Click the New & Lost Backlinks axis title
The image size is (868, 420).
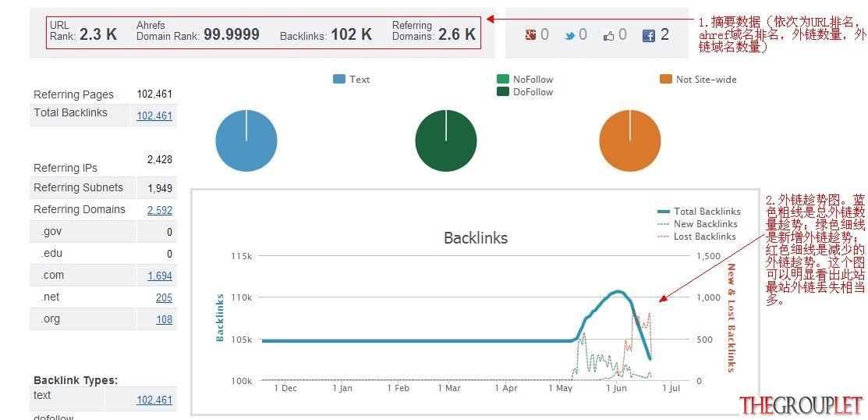click(x=731, y=318)
